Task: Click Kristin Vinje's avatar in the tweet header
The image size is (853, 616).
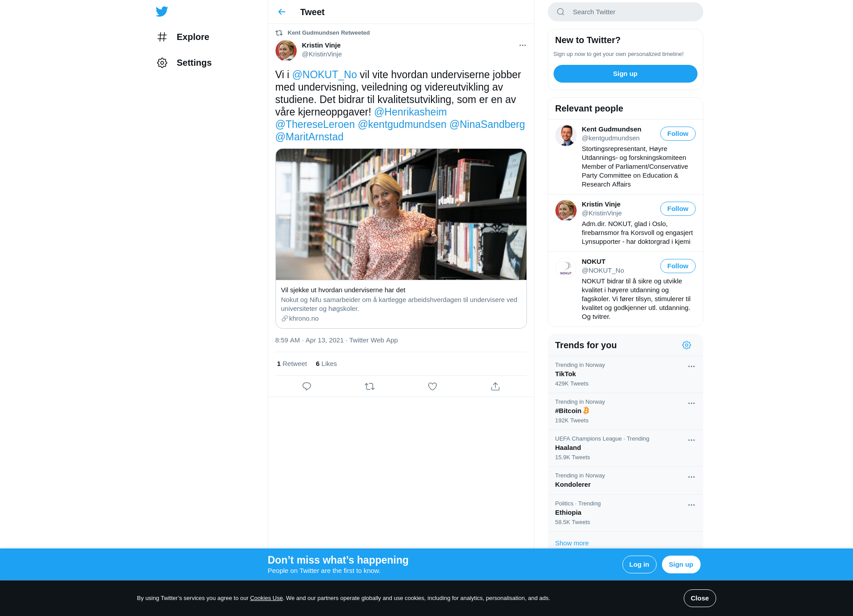Action: tap(286, 50)
